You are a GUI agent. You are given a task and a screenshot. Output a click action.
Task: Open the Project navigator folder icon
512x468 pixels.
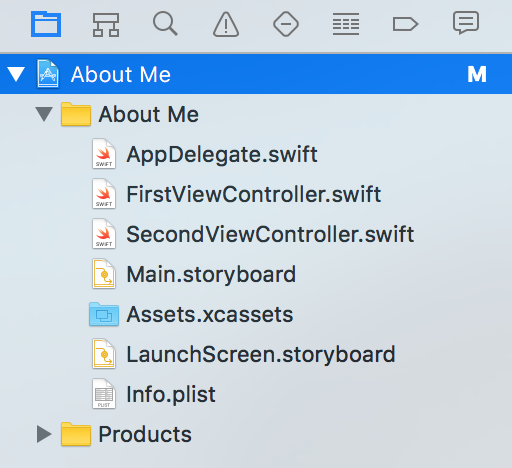(46, 24)
